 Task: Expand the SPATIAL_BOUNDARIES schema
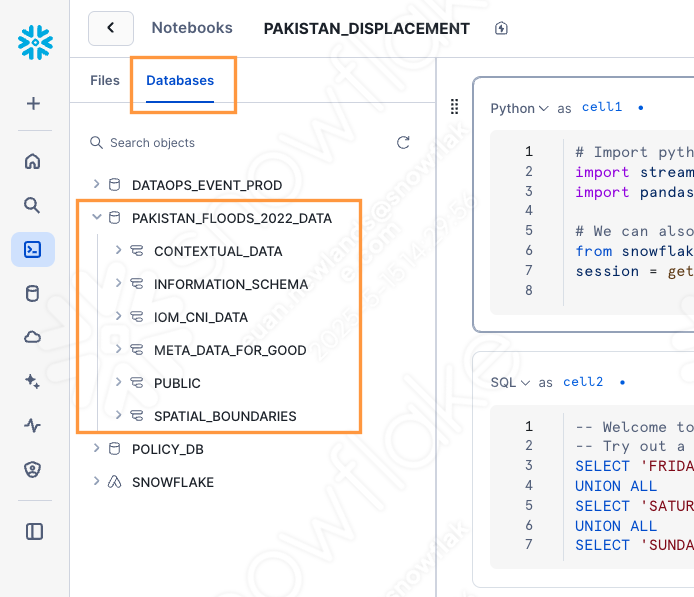(118, 415)
